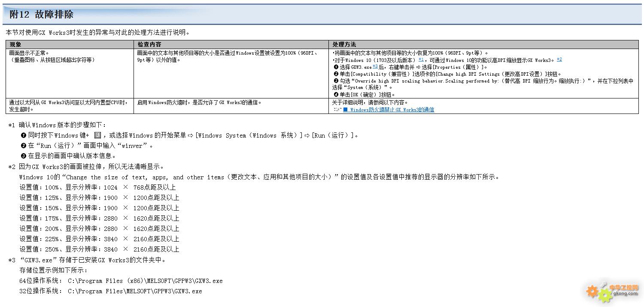644x307 pixels.
Task: Open the *3 footnote link after GXW3.exe
Action: (375, 67)
